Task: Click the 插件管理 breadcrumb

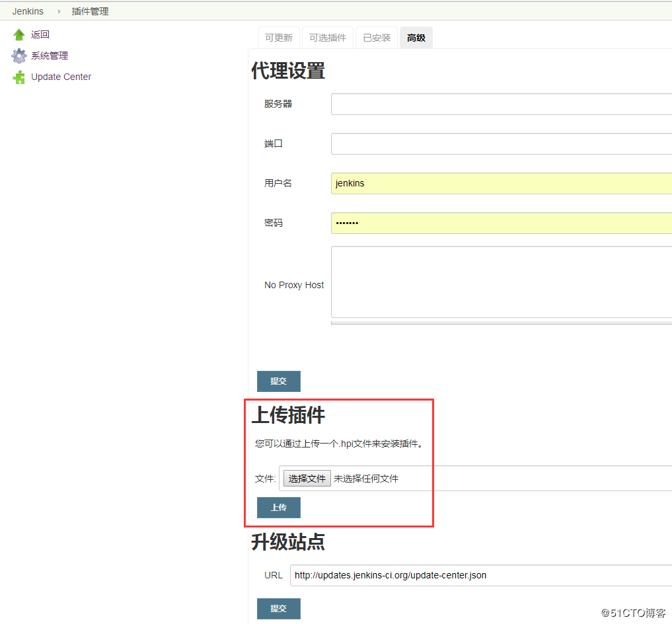Action: pyautogui.click(x=90, y=12)
